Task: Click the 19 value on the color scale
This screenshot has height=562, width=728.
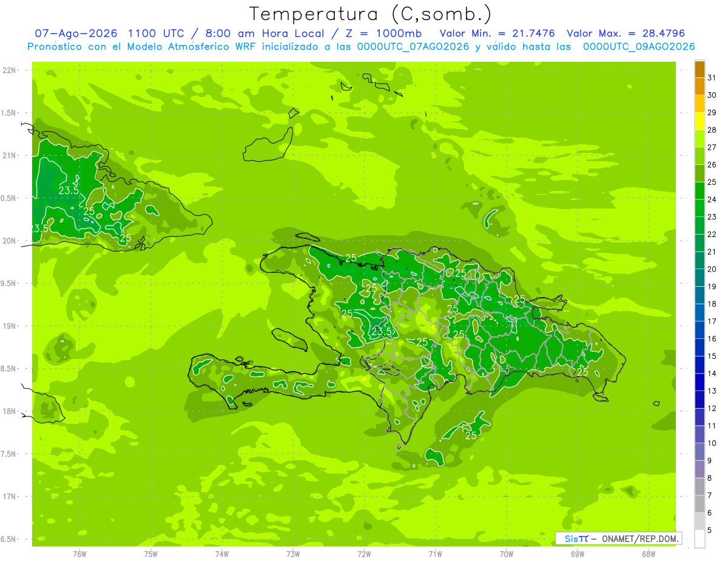Action: (712, 286)
